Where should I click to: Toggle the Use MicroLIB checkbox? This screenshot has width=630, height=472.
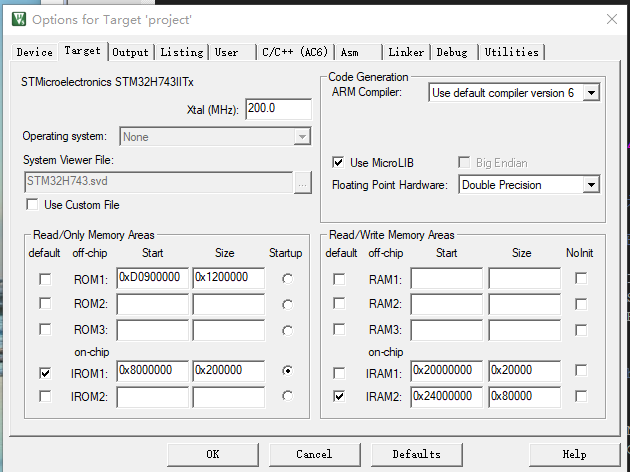338,162
